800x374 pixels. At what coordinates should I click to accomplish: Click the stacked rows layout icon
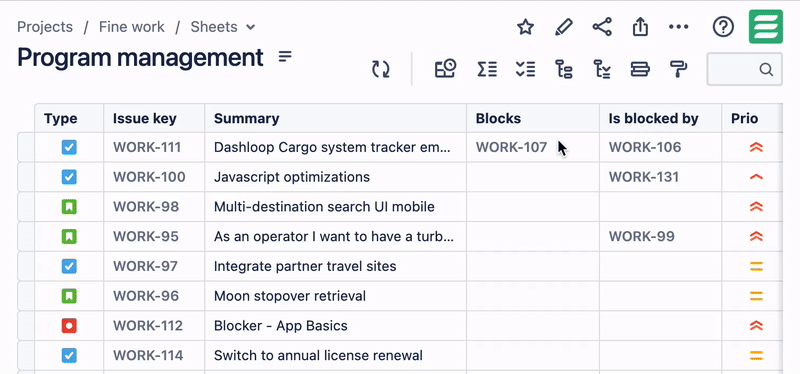(x=640, y=69)
